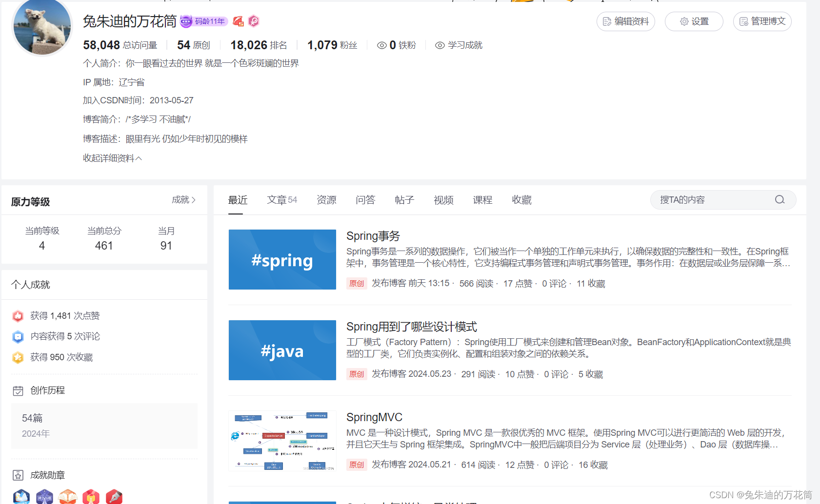Click the red pen achievement medal

114,496
